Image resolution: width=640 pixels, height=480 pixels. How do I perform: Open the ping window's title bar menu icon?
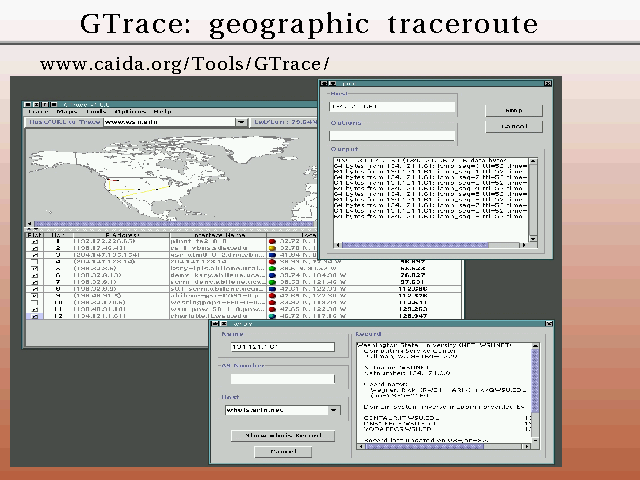(324, 83)
